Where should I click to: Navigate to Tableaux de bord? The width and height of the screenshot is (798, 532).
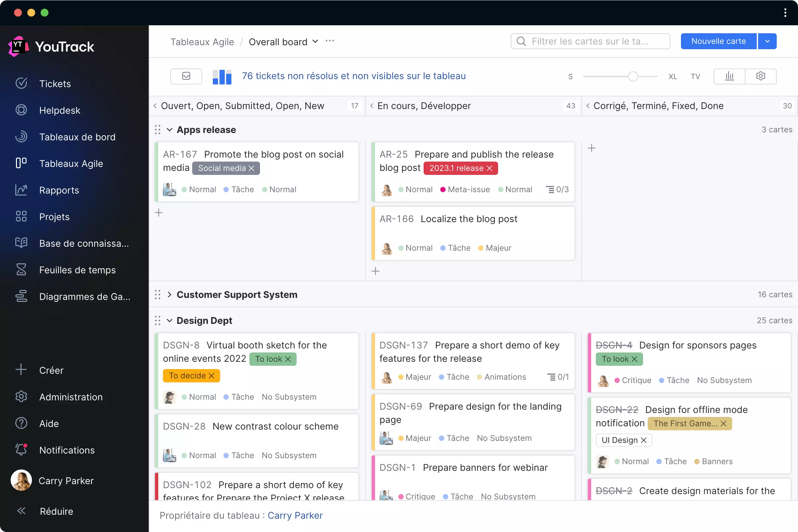point(78,137)
